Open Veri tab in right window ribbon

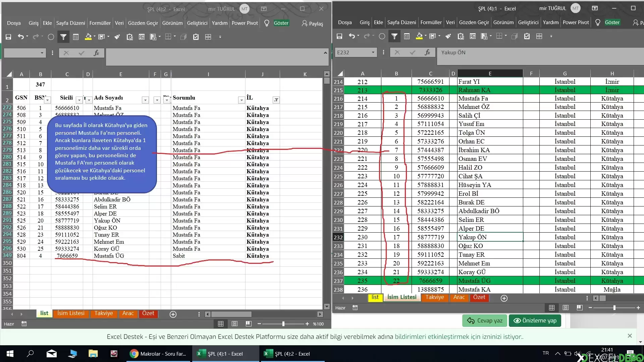tap(450, 22)
